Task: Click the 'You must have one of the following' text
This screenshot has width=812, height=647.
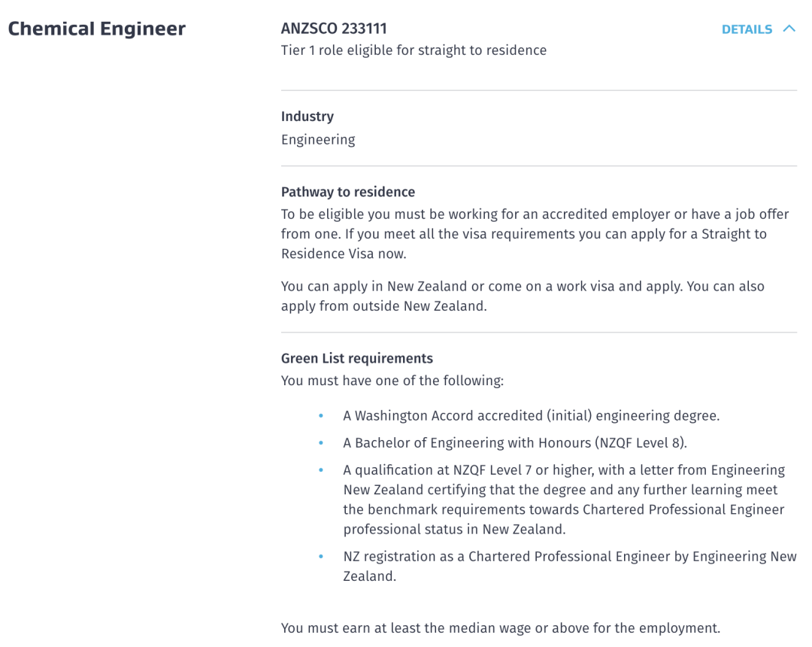Action: coord(392,381)
